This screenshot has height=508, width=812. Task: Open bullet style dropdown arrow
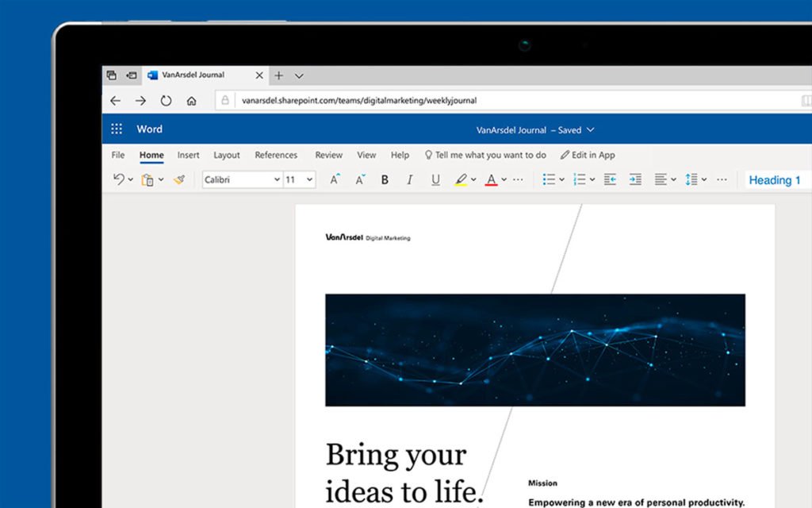click(x=561, y=180)
